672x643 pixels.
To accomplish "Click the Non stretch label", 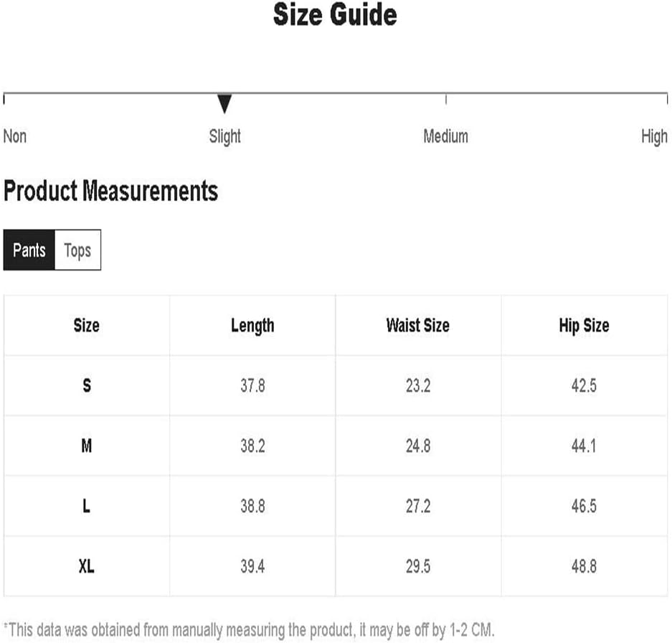I will (15, 136).
